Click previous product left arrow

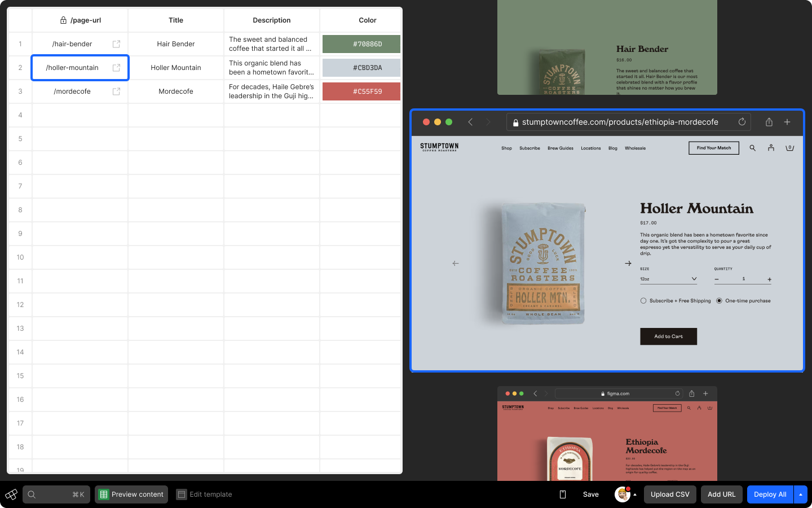point(456,264)
